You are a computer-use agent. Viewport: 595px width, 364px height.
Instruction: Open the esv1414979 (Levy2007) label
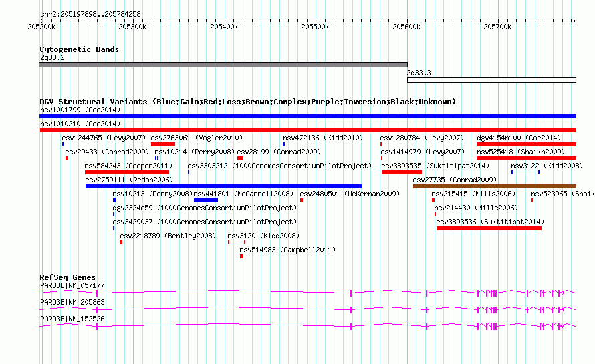pos(423,152)
